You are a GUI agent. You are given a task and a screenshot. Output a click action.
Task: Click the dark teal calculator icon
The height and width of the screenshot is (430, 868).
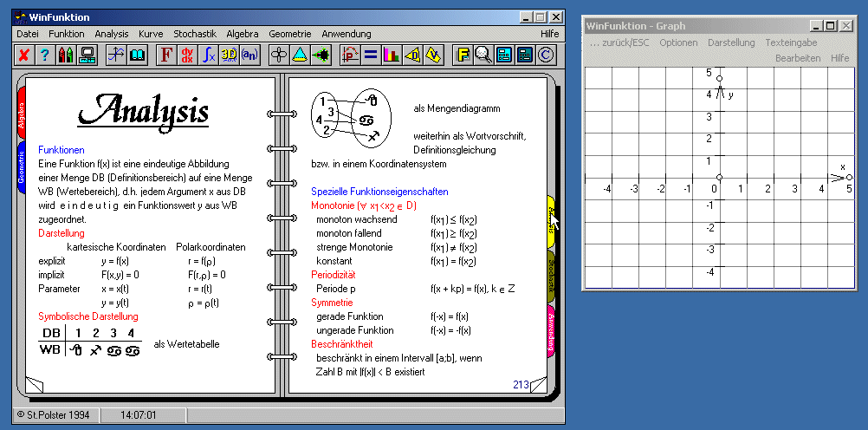click(525, 55)
